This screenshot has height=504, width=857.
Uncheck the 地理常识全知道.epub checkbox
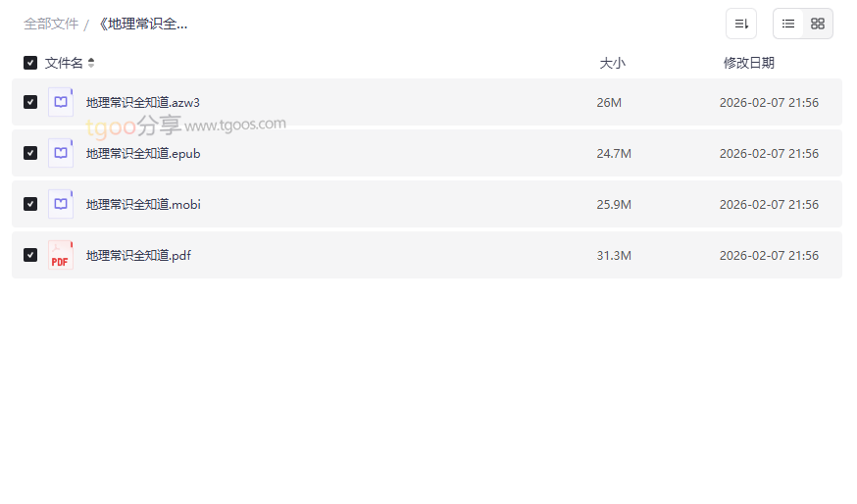coord(30,153)
